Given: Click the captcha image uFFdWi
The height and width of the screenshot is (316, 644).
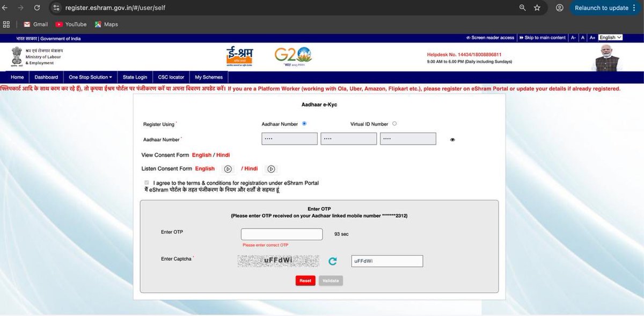Looking at the screenshot, I should pos(278,261).
